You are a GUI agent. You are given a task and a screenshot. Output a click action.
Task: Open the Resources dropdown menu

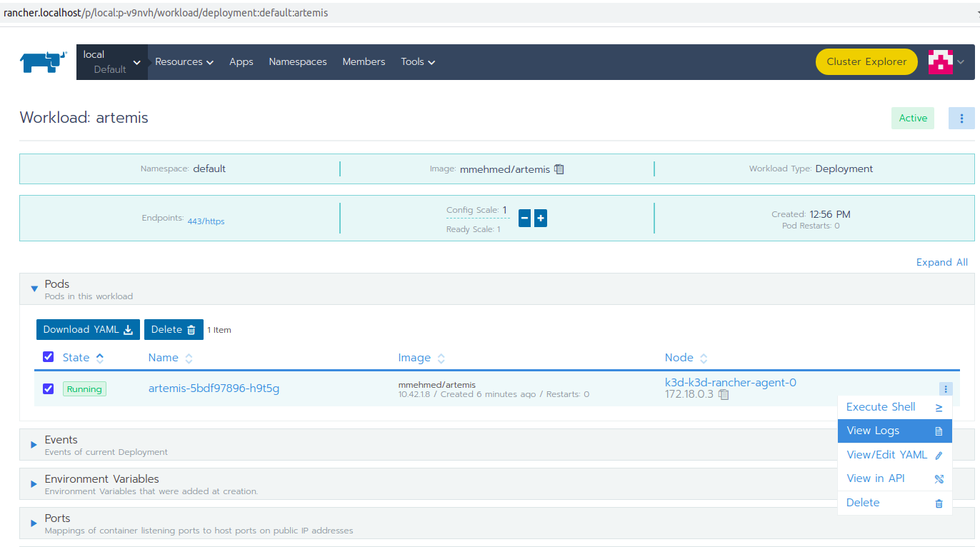pos(184,62)
